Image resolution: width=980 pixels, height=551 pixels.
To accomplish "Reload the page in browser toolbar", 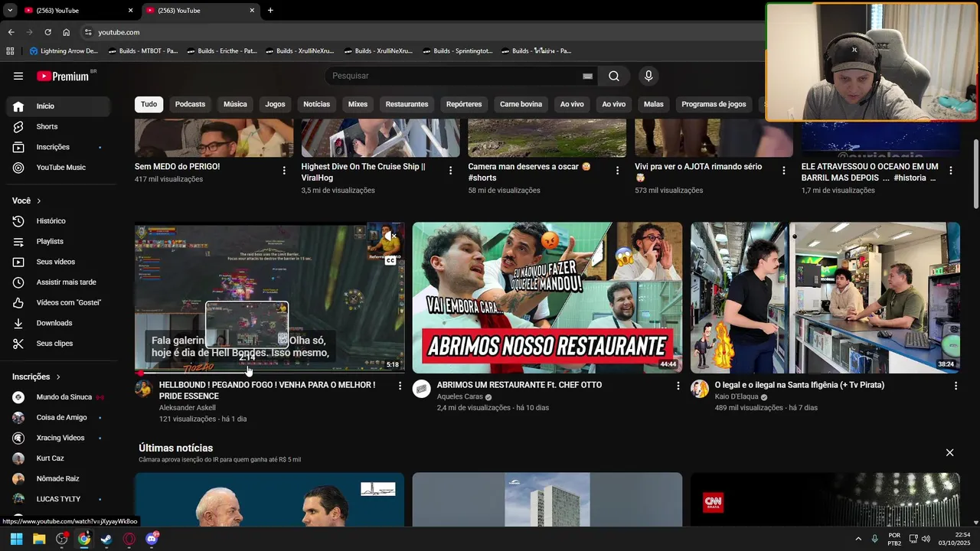I will [x=47, y=32].
